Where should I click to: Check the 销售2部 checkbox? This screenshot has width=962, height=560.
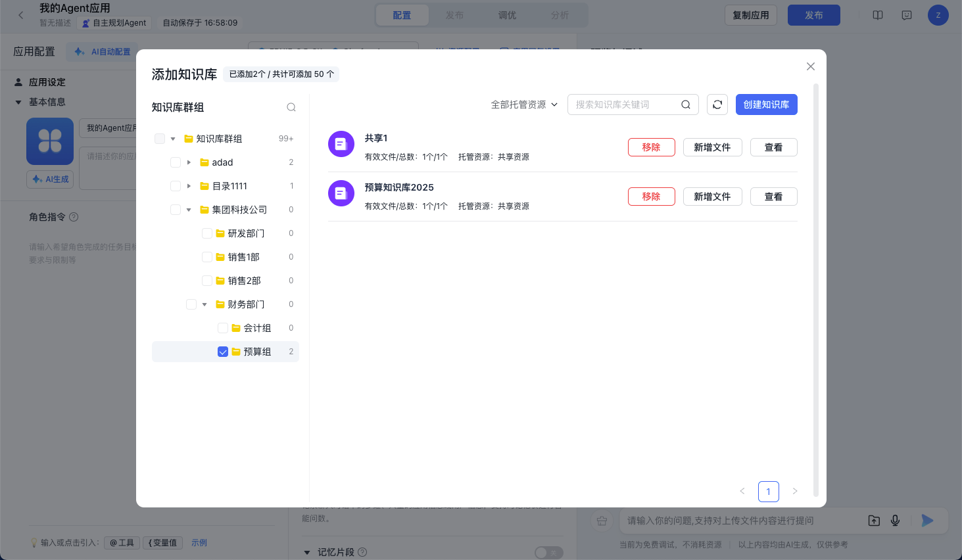(x=207, y=281)
